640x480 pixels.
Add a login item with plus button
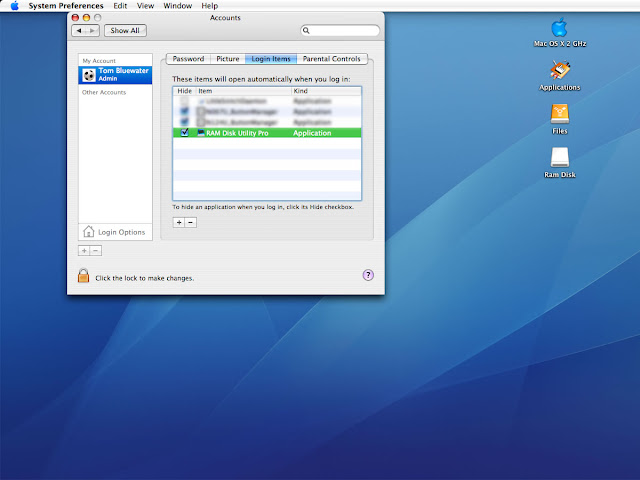click(x=179, y=222)
